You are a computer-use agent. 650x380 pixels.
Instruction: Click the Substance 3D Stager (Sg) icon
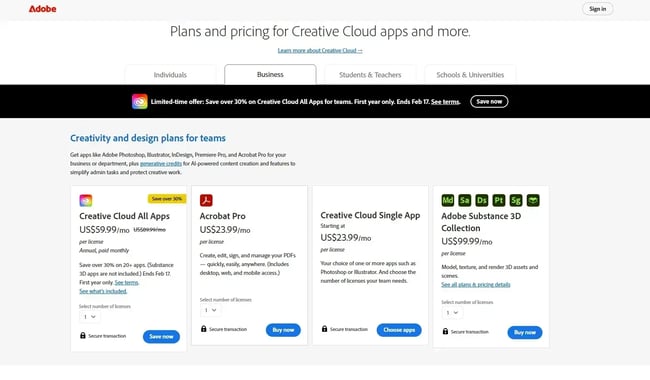pyautogui.click(x=516, y=201)
